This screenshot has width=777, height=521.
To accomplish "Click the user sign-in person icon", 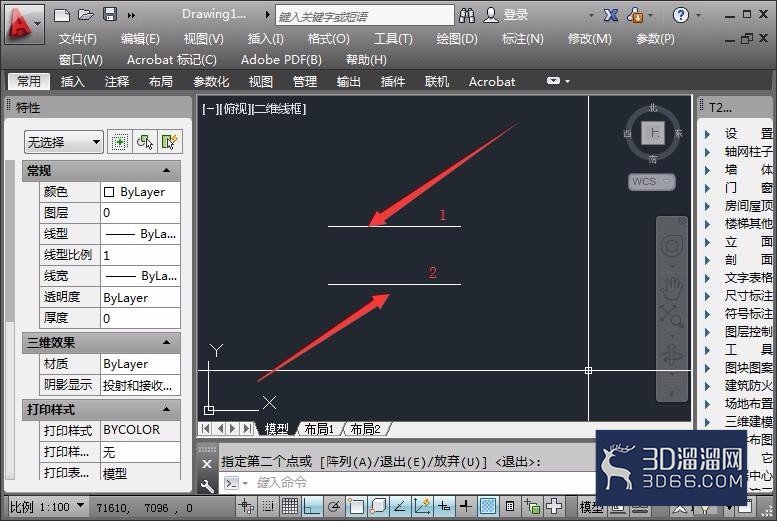I will coord(491,15).
